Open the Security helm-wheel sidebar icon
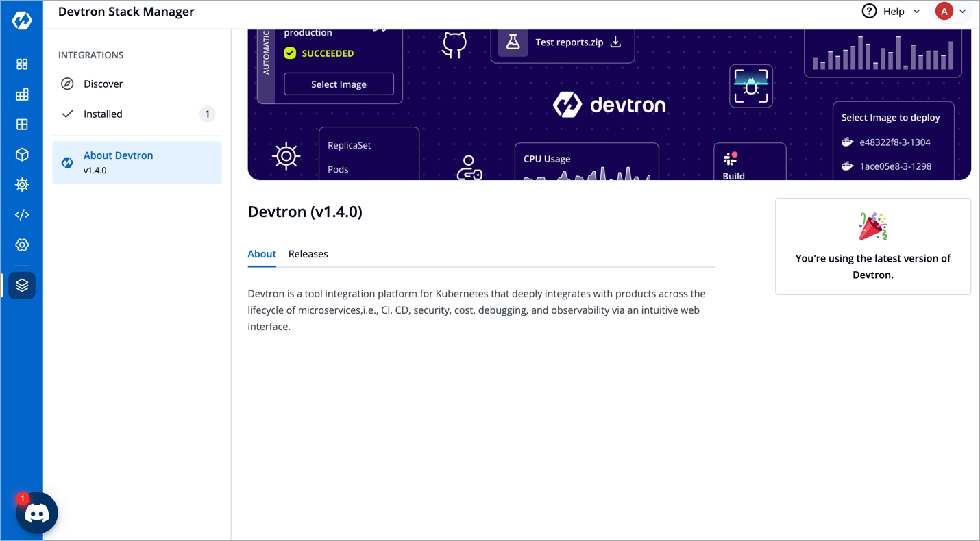This screenshot has width=980, height=541. [22, 185]
